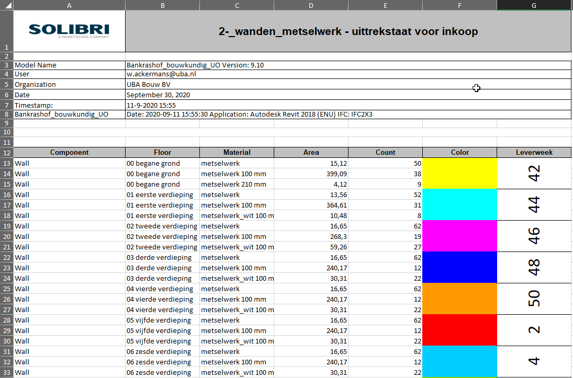Click the 'Model Name' label cell

[x=69, y=65]
